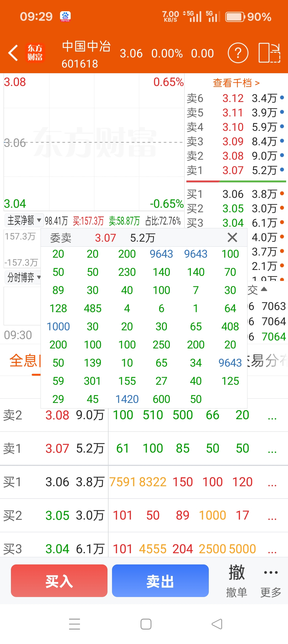Tap the 7591 order in 买1 row
This screenshot has width=288, height=644.
tap(123, 482)
